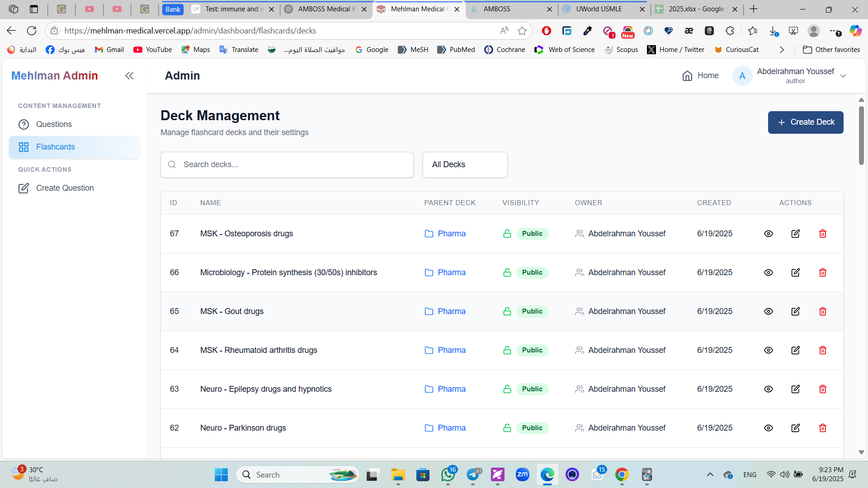Delete the Neuro - Parkinson drugs deck
This screenshot has width=868, height=488.
pos(822,428)
